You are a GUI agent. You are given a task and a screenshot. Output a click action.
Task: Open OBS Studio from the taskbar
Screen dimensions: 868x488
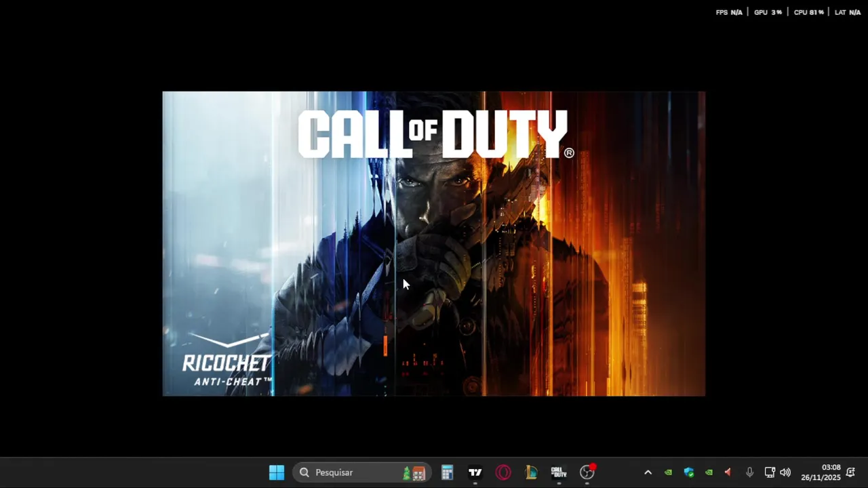click(587, 472)
